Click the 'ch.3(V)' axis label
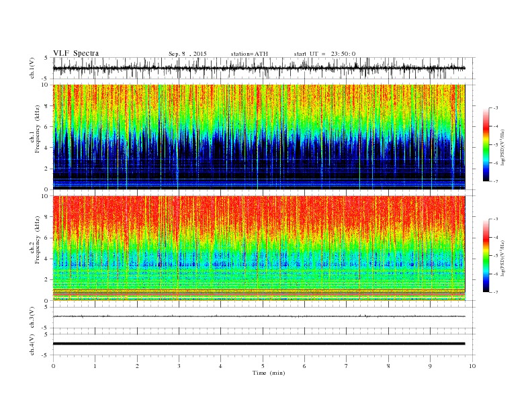This screenshot has width=532, height=411. [32, 318]
